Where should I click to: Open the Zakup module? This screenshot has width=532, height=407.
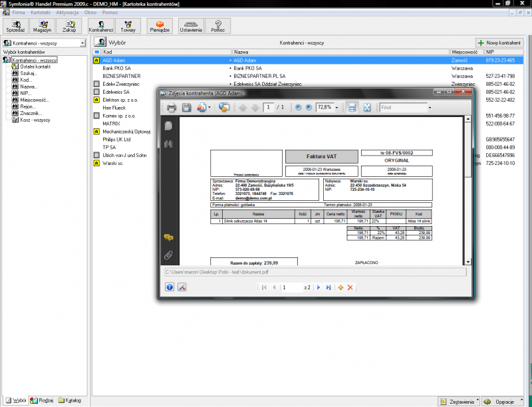coord(69,26)
